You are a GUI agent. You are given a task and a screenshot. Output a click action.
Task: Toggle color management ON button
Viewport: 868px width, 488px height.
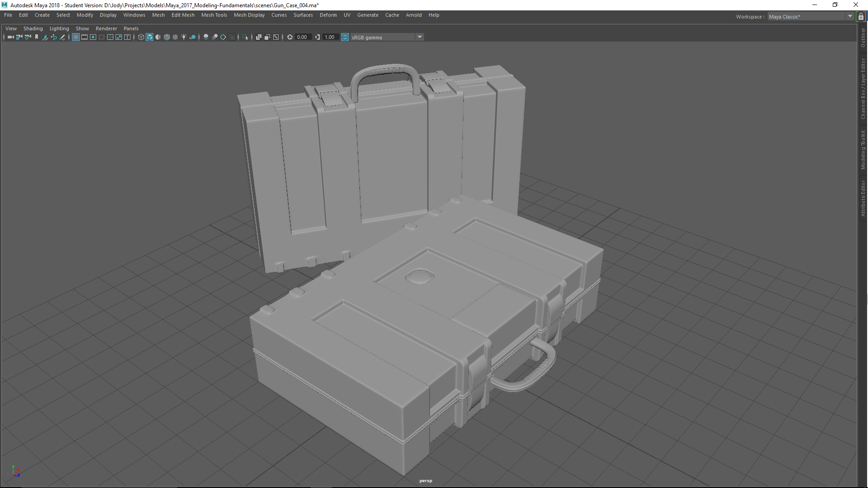click(345, 37)
